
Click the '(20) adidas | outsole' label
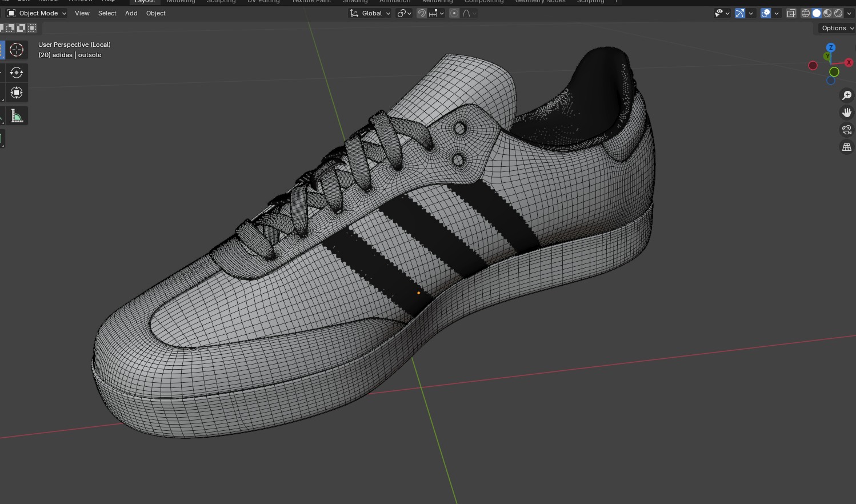click(x=70, y=55)
